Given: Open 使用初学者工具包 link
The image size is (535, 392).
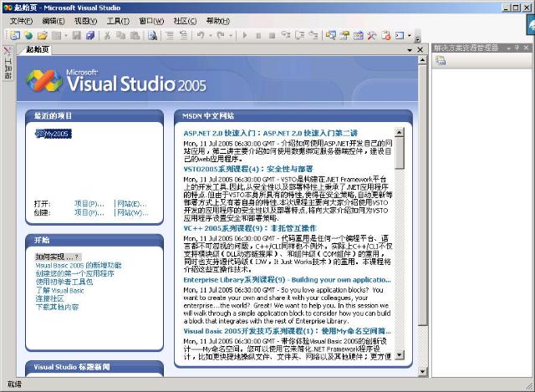Looking at the screenshot, I should click(64, 282).
